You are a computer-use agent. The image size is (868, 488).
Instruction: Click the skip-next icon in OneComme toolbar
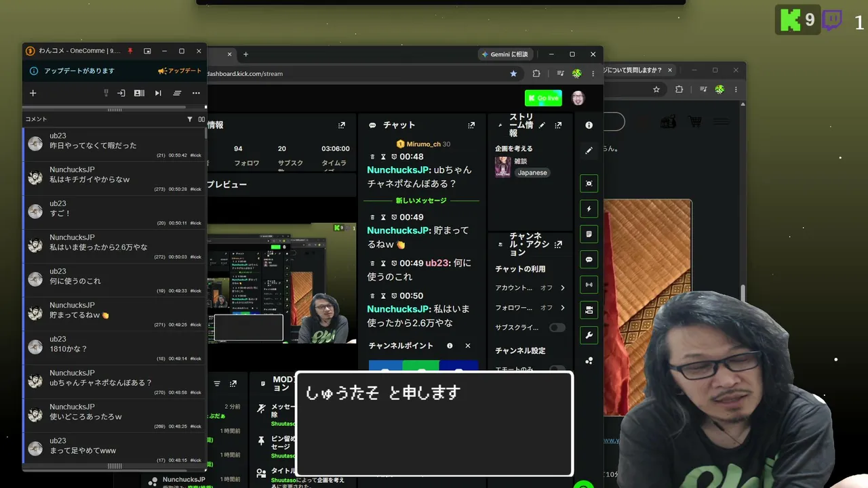coord(158,93)
